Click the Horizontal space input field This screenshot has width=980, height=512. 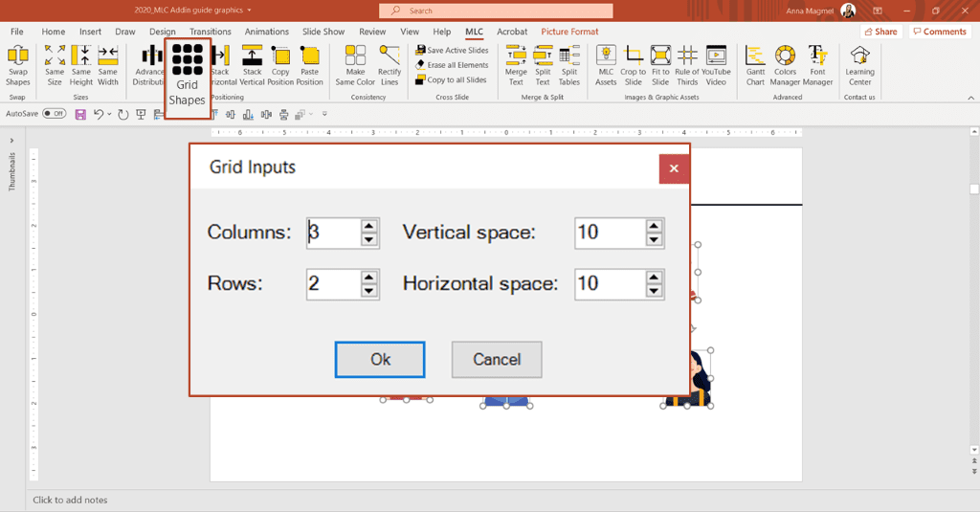[x=611, y=284]
